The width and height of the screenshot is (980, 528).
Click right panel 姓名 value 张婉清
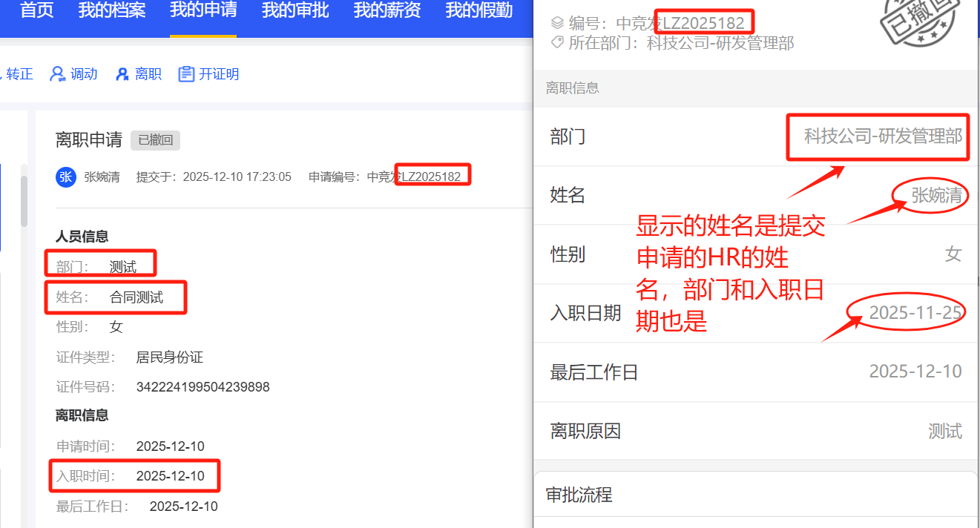[937, 196]
